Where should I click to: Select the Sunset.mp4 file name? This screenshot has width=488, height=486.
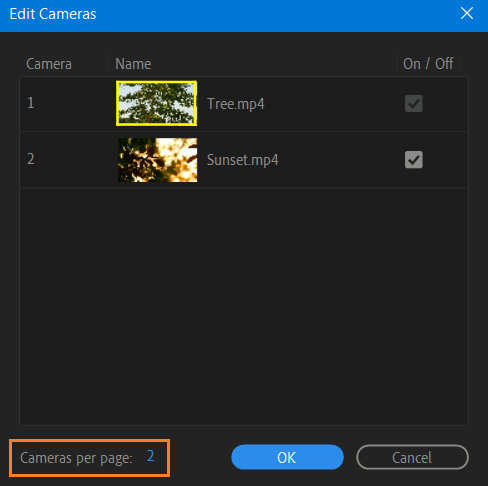pyautogui.click(x=242, y=160)
